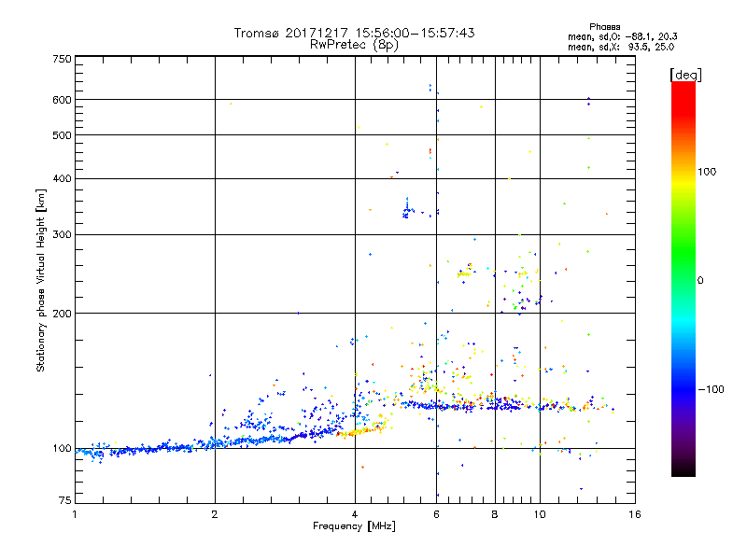Click the x-axis tick label '1'
Viewport: 747px width, 560px height.
(75, 514)
